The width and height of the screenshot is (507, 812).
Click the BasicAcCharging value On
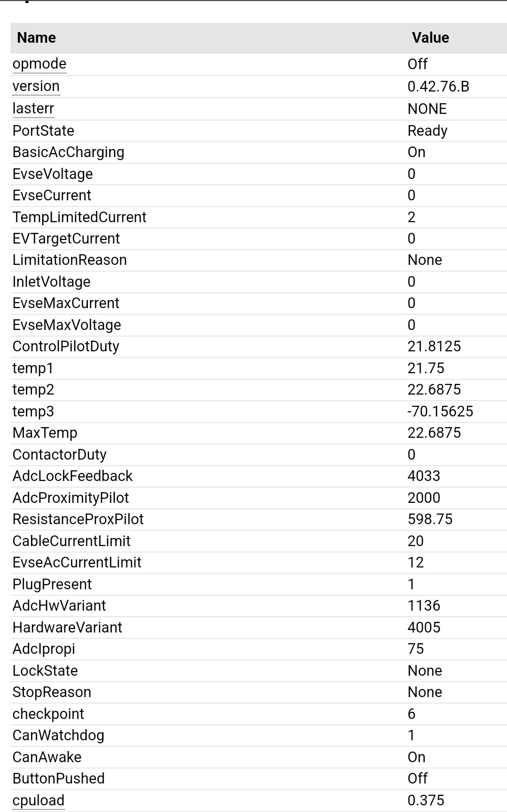[417, 152]
